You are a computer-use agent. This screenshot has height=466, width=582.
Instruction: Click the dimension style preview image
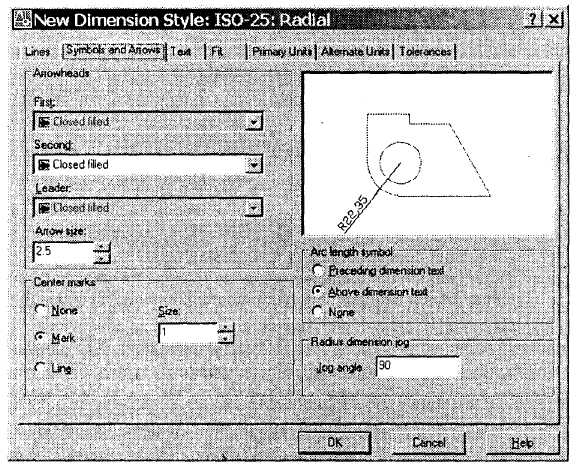click(x=428, y=154)
